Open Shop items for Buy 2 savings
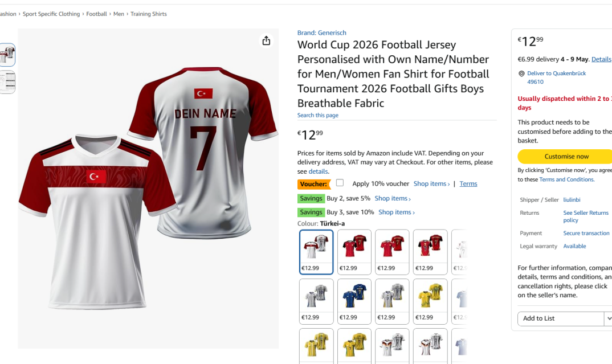 pyautogui.click(x=393, y=198)
